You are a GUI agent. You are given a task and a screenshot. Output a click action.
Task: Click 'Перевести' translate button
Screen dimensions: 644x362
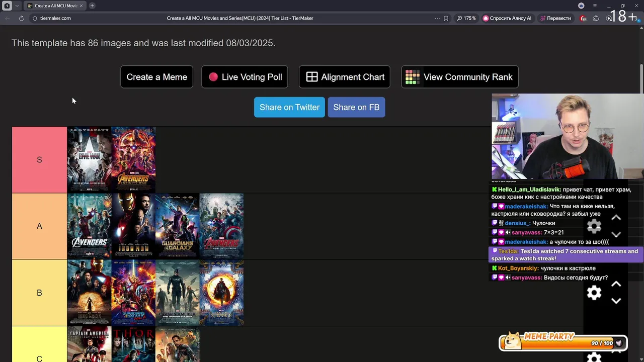click(x=556, y=18)
